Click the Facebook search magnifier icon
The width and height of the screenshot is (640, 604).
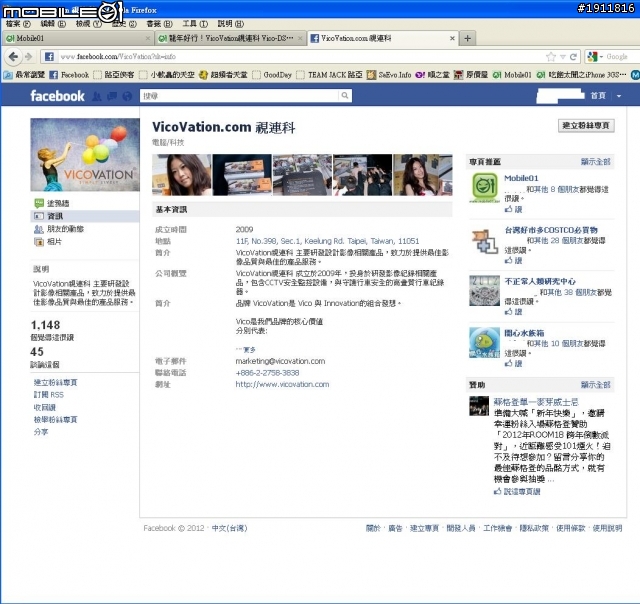[x=345, y=96]
